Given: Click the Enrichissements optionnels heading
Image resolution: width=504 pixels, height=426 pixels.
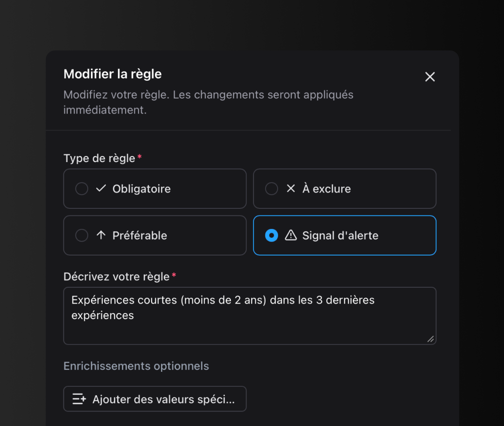Looking at the screenshot, I should click(x=136, y=366).
